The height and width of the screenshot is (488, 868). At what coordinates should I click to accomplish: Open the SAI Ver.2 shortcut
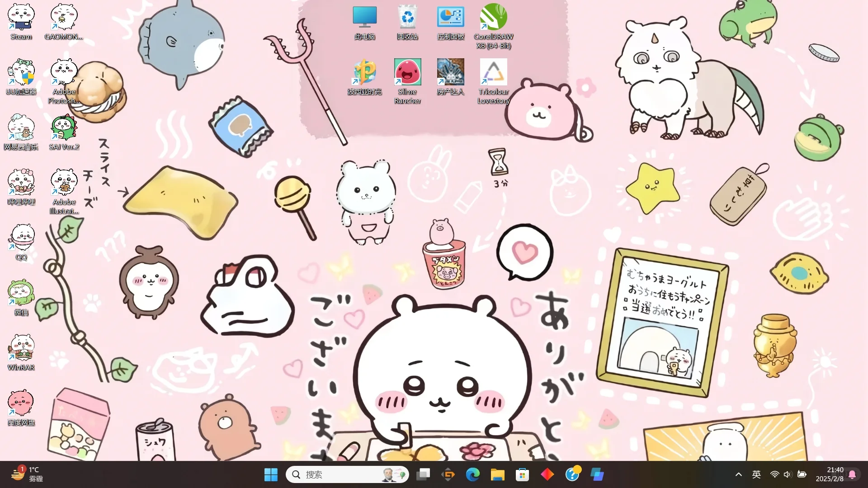[x=64, y=128]
